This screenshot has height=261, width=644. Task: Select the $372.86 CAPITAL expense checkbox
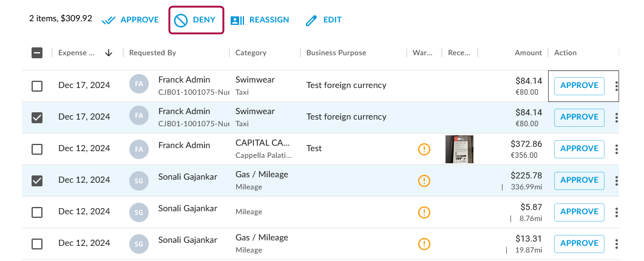tap(37, 149)
